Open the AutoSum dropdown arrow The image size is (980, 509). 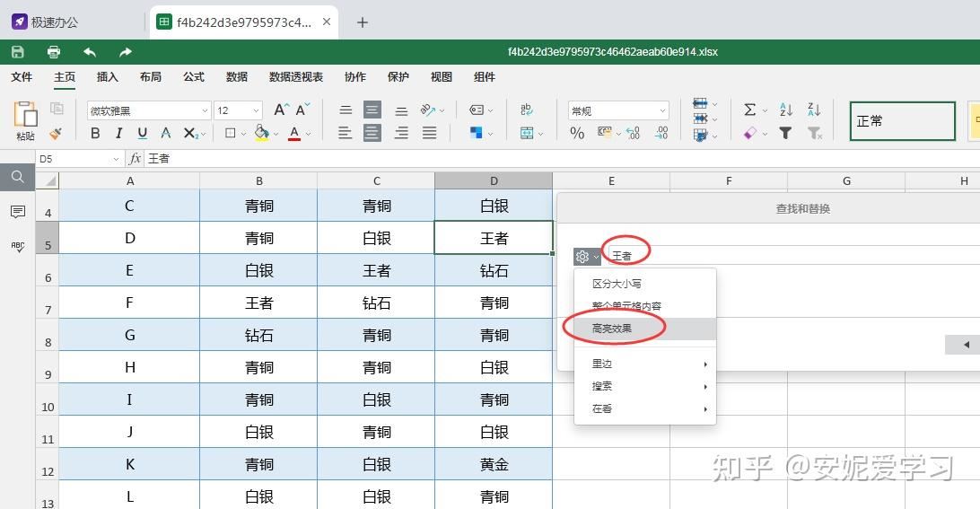[765, 110]
